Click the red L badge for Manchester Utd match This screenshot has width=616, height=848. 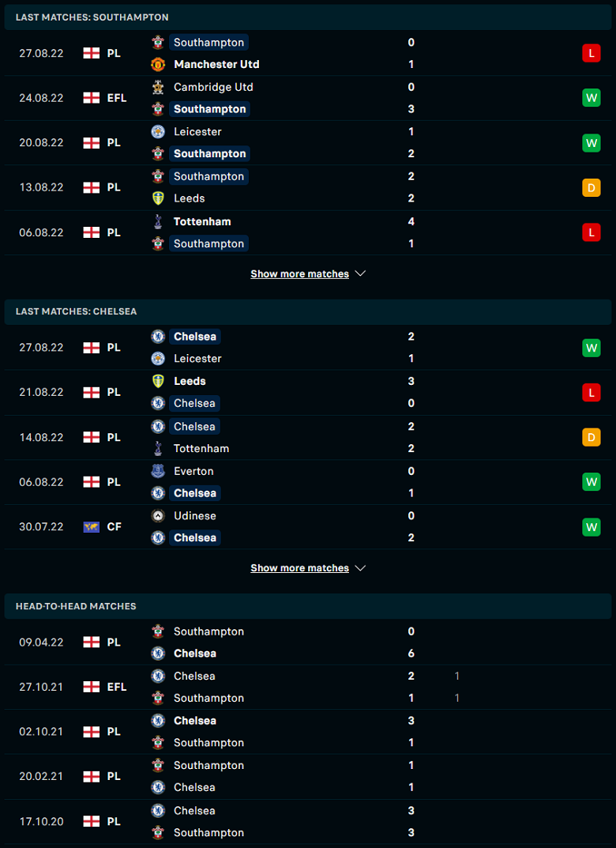[592, 53]
